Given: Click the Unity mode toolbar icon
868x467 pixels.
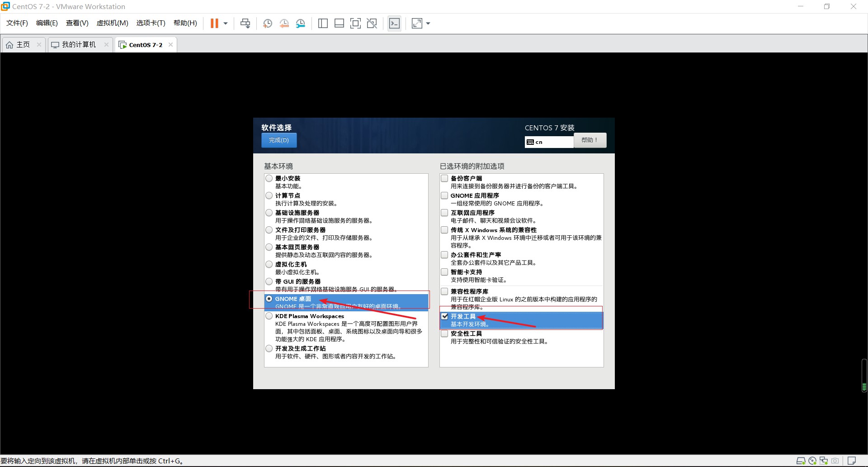Looking at the screenshot, I should [372, 24].
